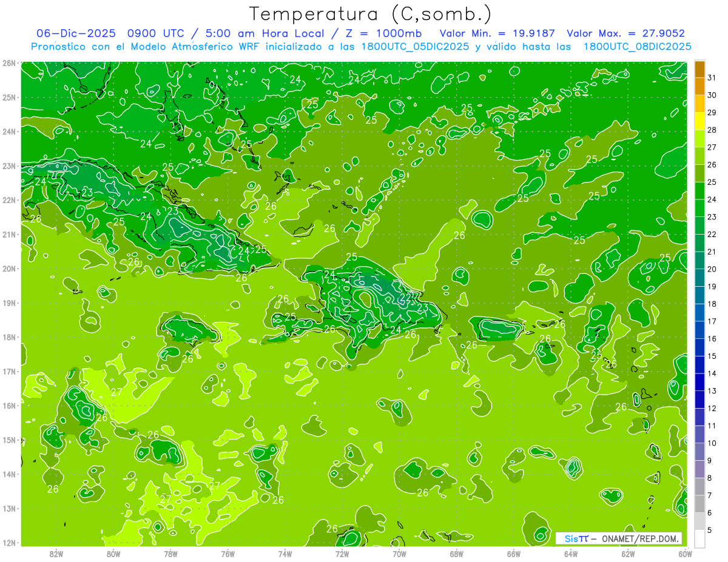
Task: Click the 66W longitude axis label
Action: click(514, 554)
